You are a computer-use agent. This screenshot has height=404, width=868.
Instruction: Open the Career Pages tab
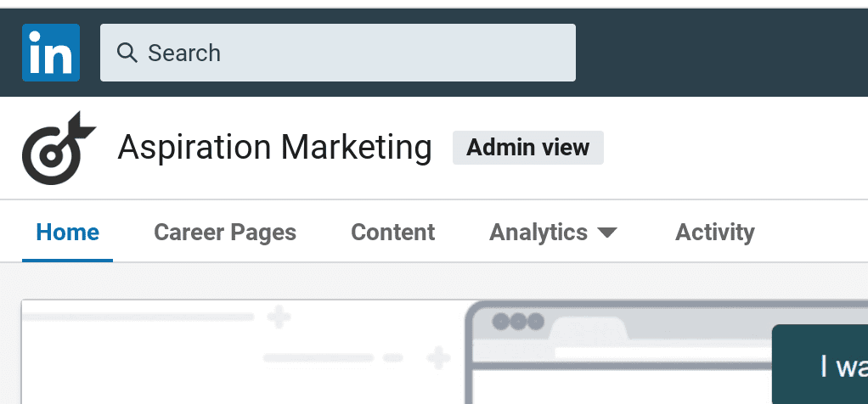[225, 233]
